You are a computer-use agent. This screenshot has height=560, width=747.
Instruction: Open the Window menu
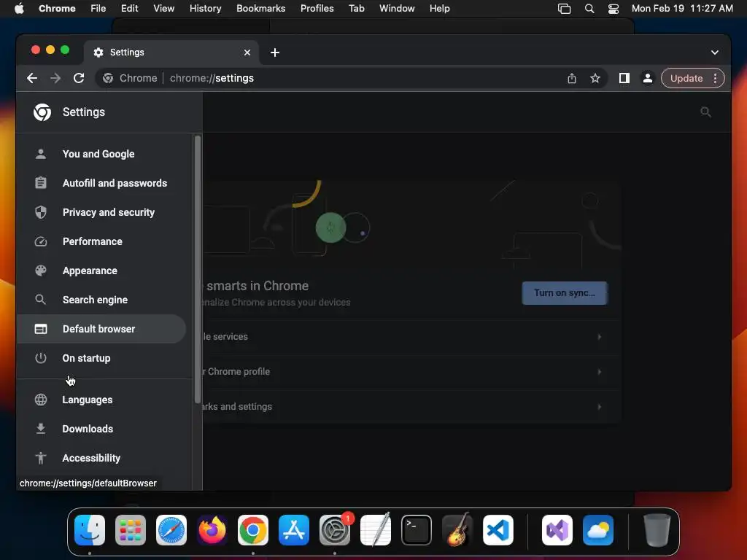pos(397,9)
